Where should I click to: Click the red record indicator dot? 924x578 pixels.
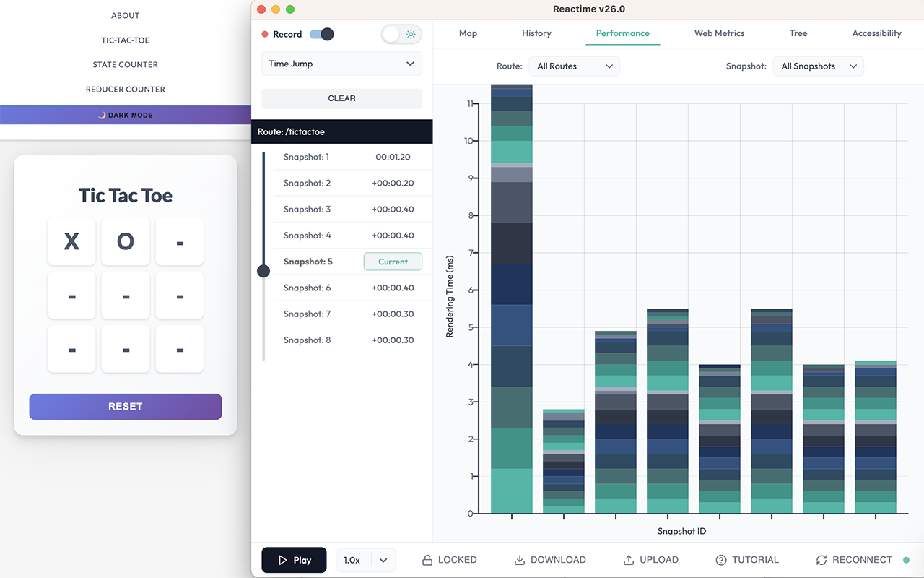[265, 34]
